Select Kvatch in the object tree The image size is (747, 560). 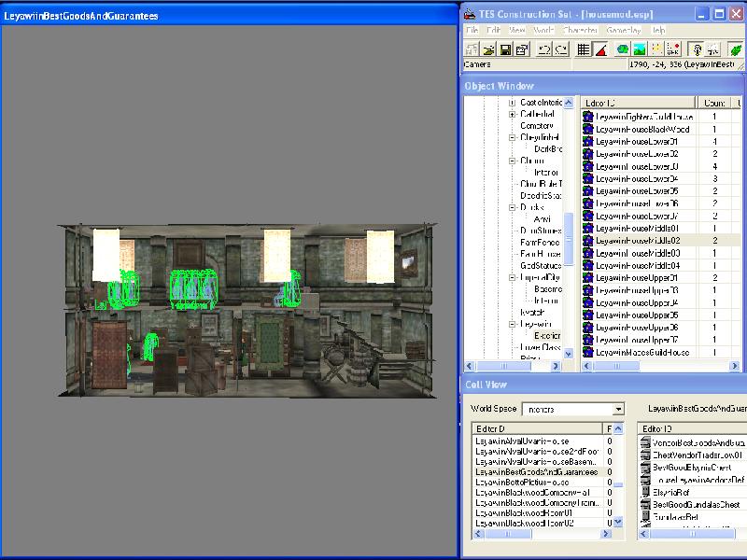click(532, 313)
